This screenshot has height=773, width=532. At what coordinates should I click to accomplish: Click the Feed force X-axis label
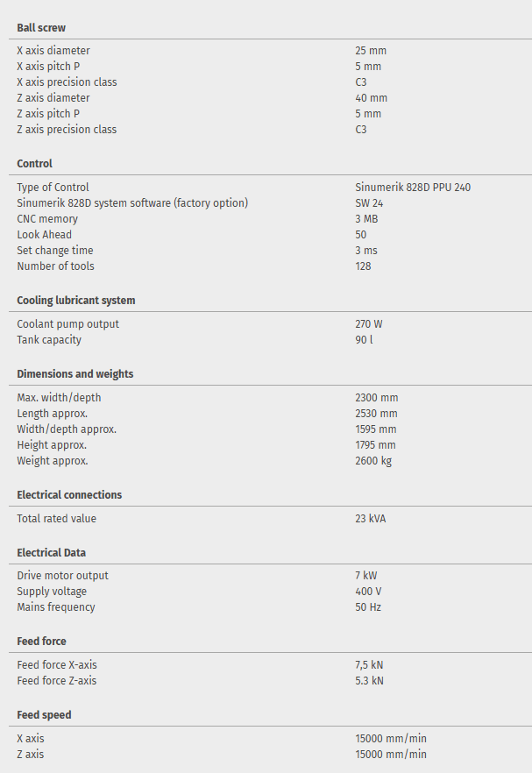pyautogui.click(x=57, y=665)
